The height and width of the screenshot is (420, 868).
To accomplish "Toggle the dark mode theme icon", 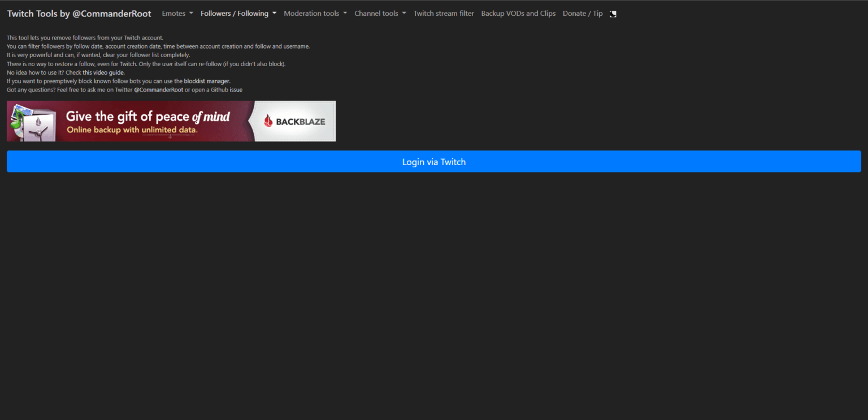I will (x=613, y=14).
